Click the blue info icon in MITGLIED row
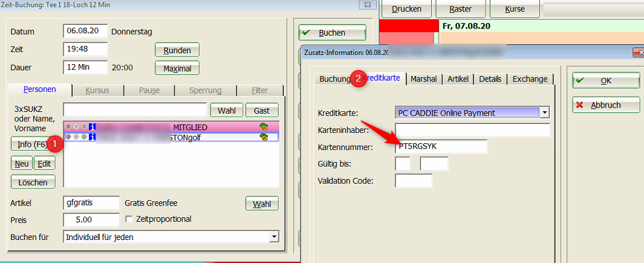The height and width of the screenshot is (263, 644). (x=93, y=127)
